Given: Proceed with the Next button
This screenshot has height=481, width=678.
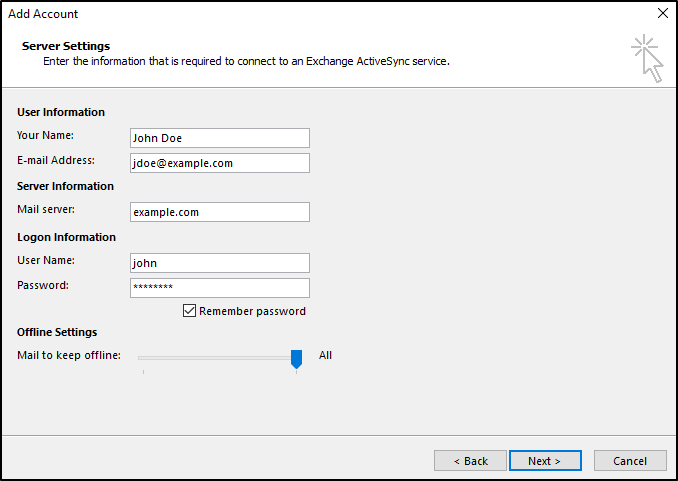Looking at the screenshot, I should [545, 461].
